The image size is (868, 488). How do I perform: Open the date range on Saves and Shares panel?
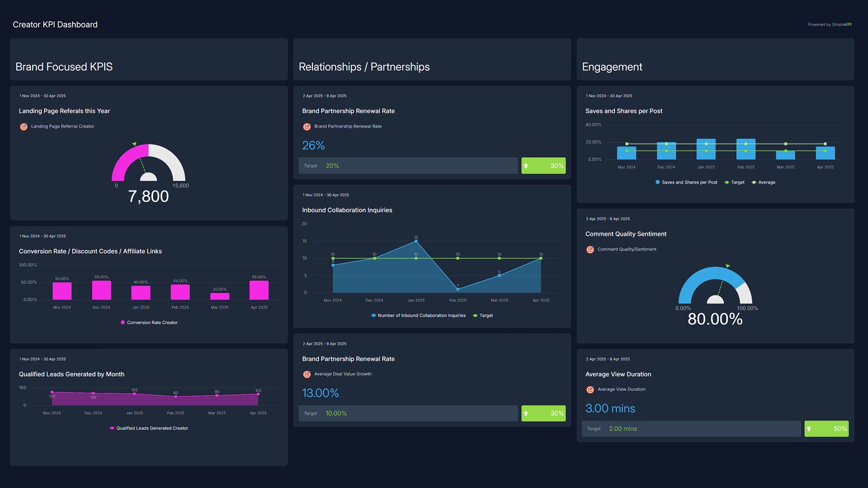[608, 95]
